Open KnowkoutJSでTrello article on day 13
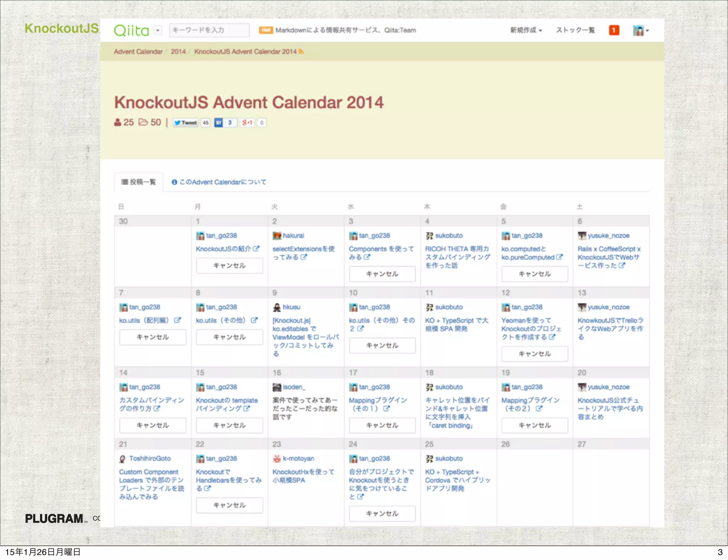This screenshot has width=728, height=560. pos(610,329)
